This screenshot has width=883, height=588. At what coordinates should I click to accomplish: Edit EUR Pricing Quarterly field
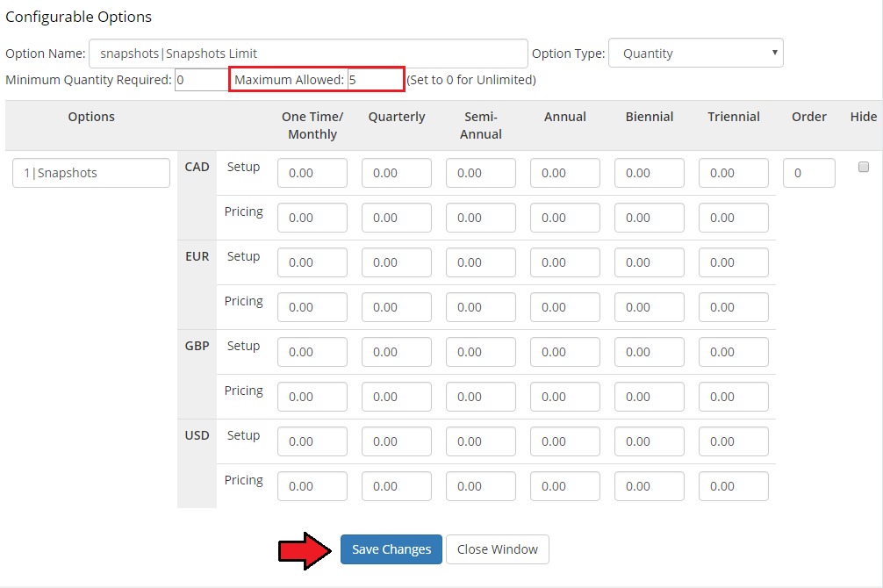[x=397, y=307]
